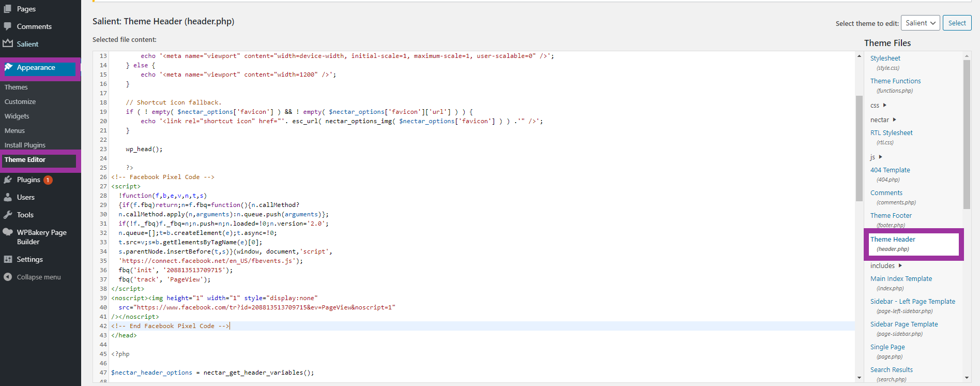The height and width of the screenshot is (386, 980).
Task: Open the theme selection dropdown
Action: point(921,23)
